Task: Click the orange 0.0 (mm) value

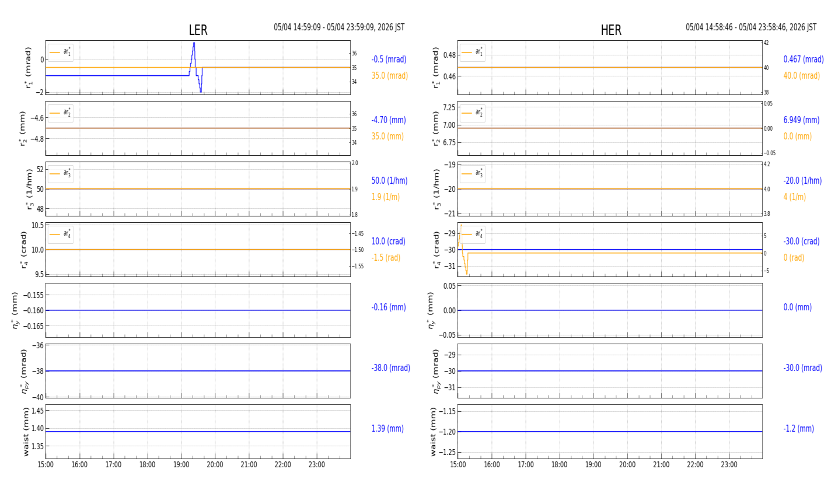Action: point(797,136)
